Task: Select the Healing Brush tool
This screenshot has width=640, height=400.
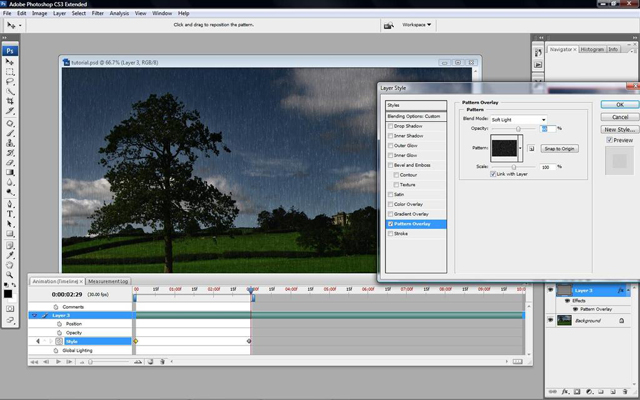Action: [x=10, y=123]
